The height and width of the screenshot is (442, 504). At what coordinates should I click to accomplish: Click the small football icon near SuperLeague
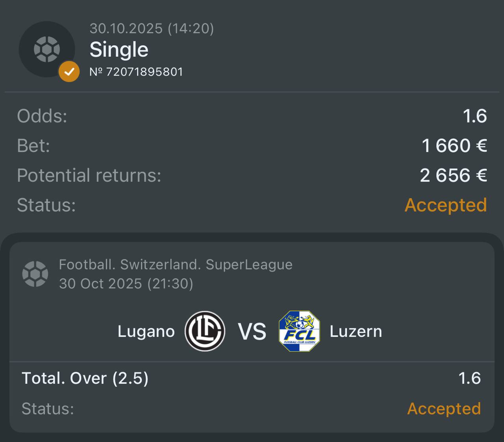click(x=35, y=274)
